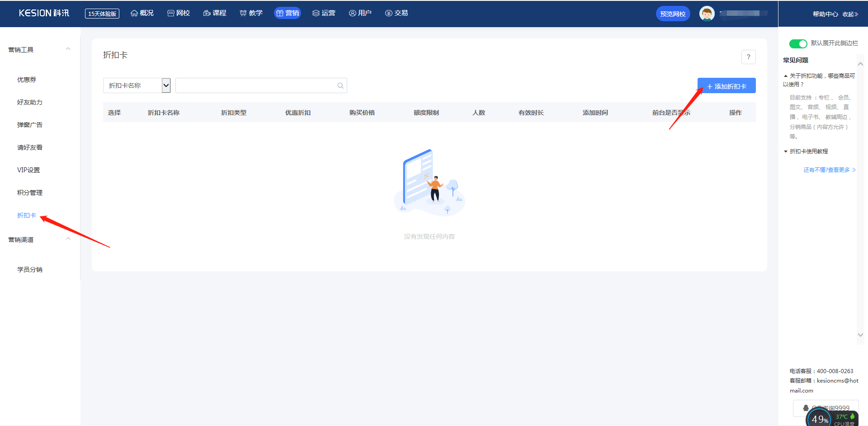Click the question mark help button
This screenshot has width=868, height=426.
coord(749,57)
